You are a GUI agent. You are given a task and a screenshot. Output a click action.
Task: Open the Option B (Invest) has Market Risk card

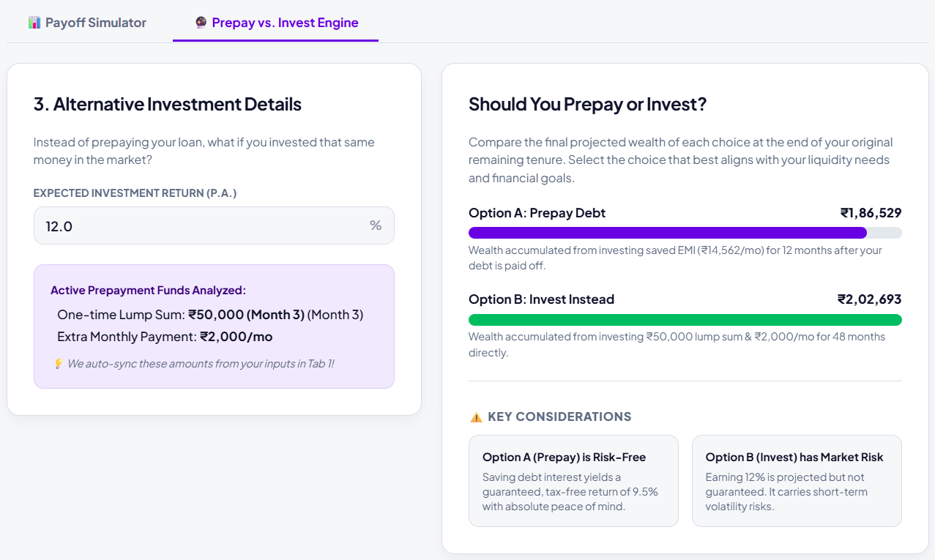[x=797, y=481]
